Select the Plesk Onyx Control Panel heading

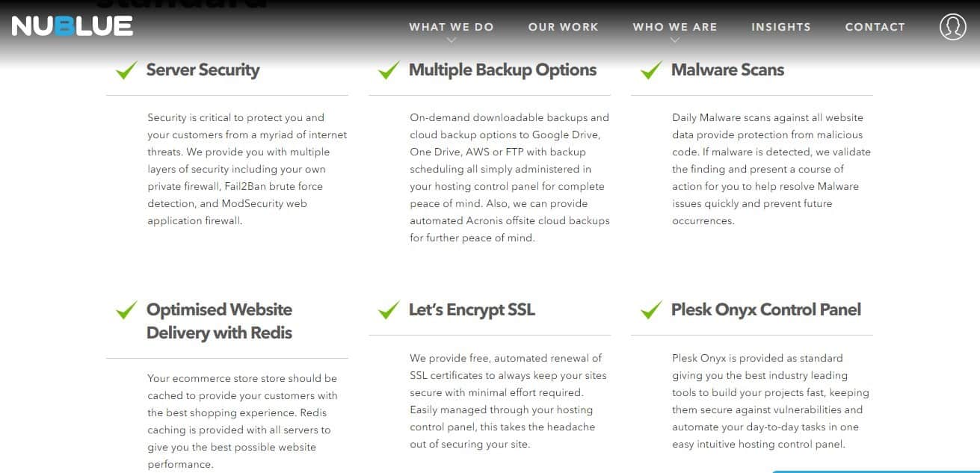tap(766, 310)
